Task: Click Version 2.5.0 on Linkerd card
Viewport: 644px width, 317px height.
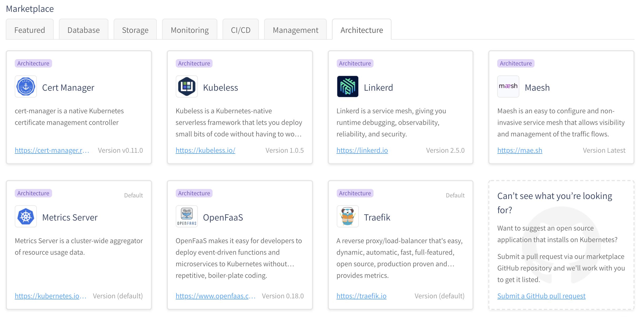Action: point(445,150)
